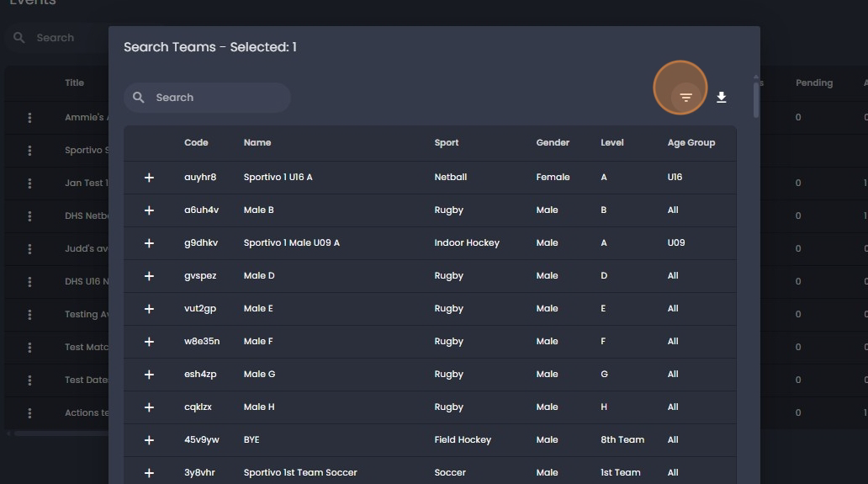Click the dialog vertical scrollbar thumb
The height and width of the screenshot is (484, 868).
755,99
